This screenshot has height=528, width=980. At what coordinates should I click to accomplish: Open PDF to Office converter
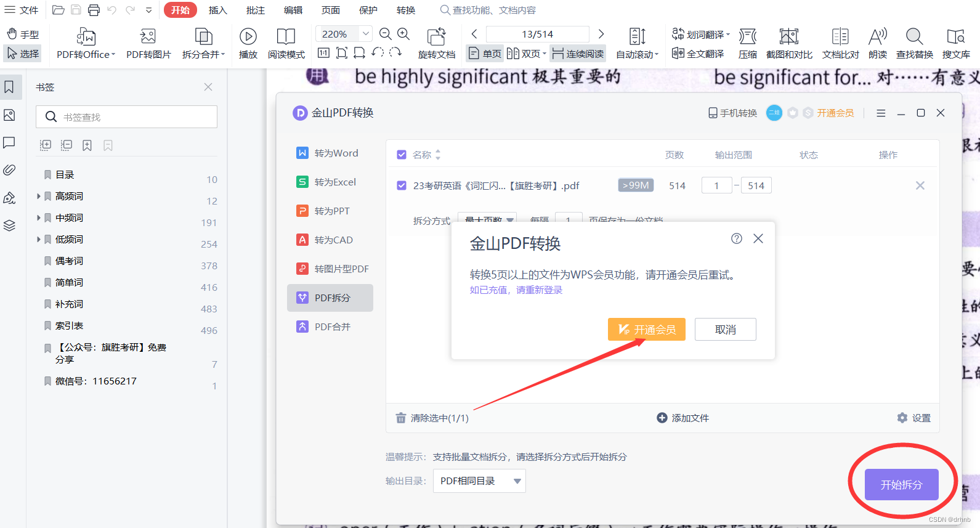86,44
